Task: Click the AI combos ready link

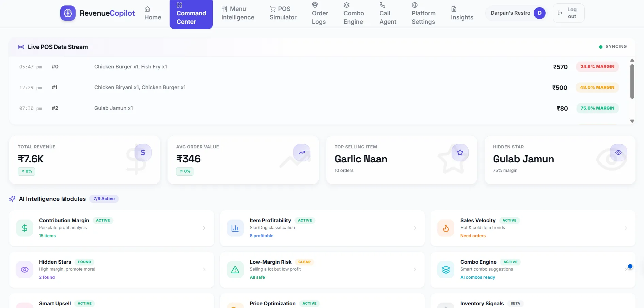Action: pyautogui.click(x=477, y=277)
